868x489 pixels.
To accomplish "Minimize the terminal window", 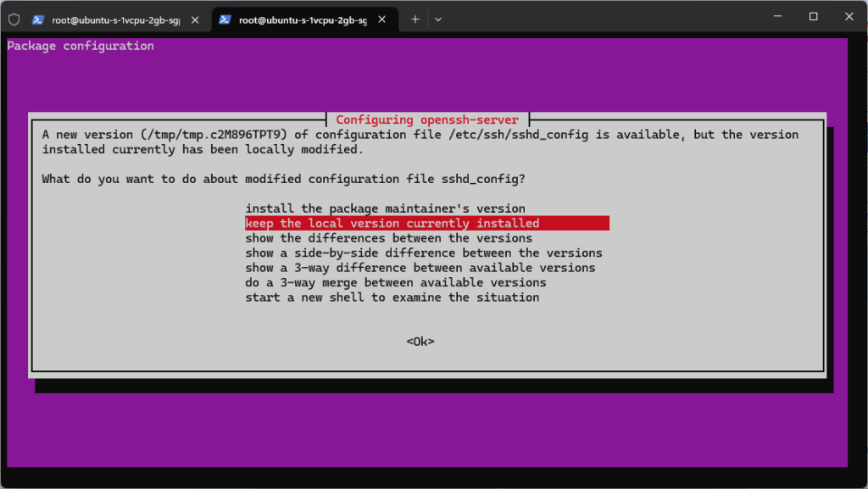I will coord(775,16).
